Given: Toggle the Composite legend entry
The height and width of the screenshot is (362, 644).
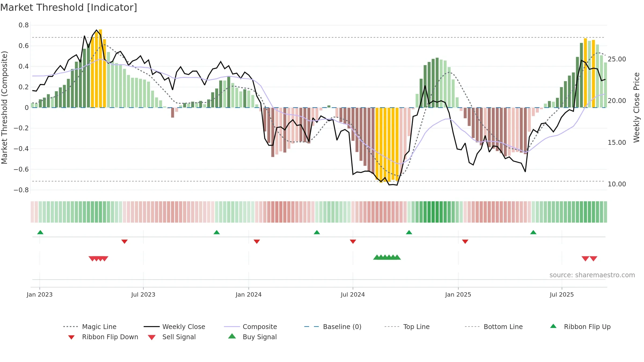Looking at the screenshot, I should [x=250, y=327].
